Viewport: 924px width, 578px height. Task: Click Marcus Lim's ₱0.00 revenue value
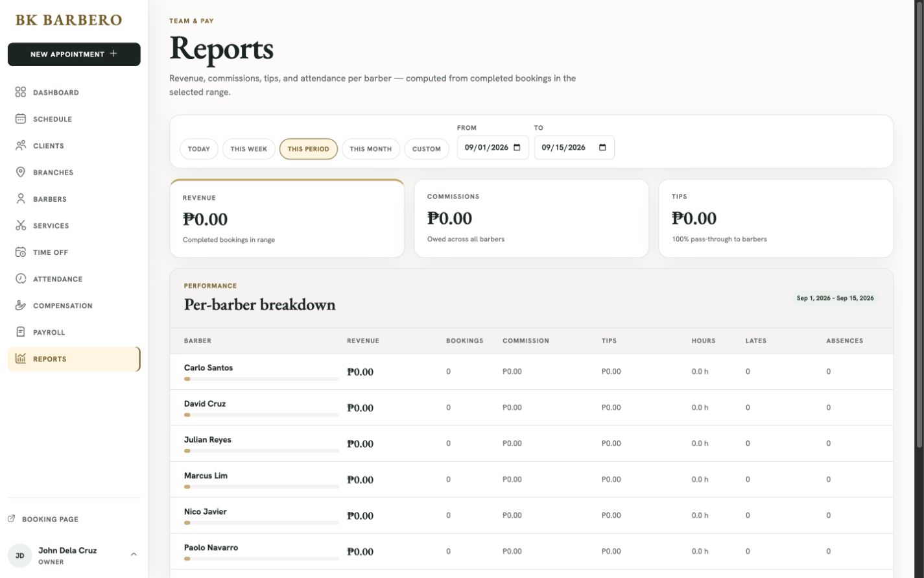360,480
